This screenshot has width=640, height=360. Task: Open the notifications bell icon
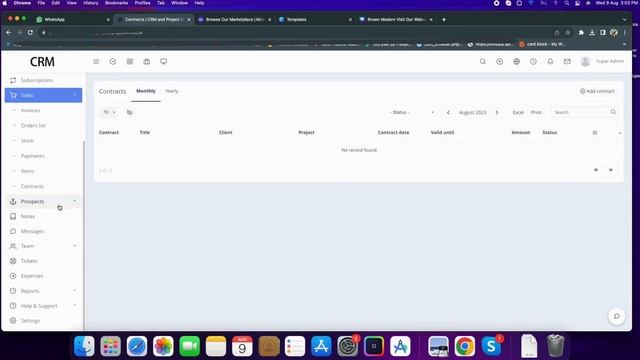(x=550, y=62)
